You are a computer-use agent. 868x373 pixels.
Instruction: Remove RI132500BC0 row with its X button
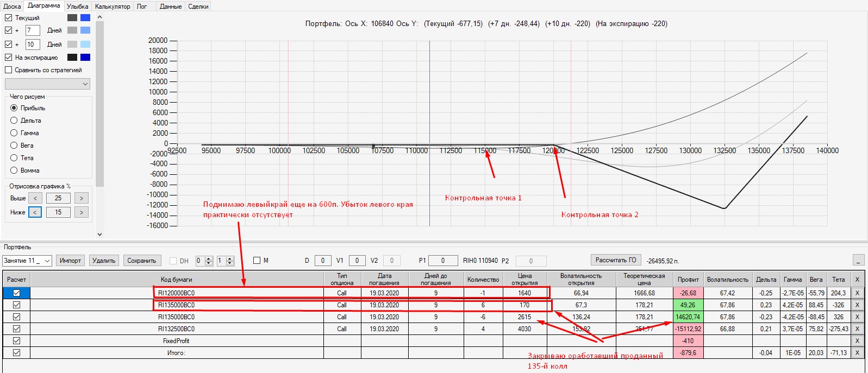coord(857,329)
